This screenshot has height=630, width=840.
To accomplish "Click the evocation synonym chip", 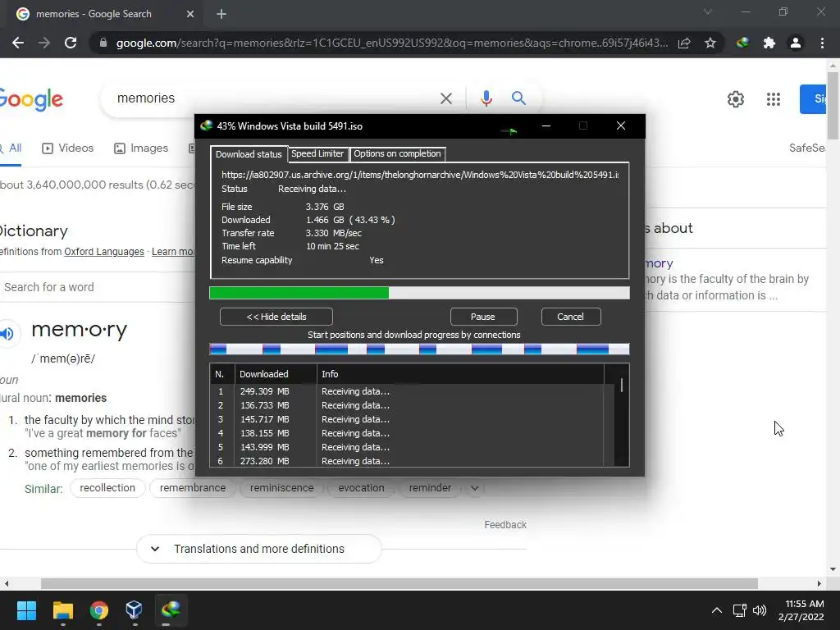I will (361, 488).
